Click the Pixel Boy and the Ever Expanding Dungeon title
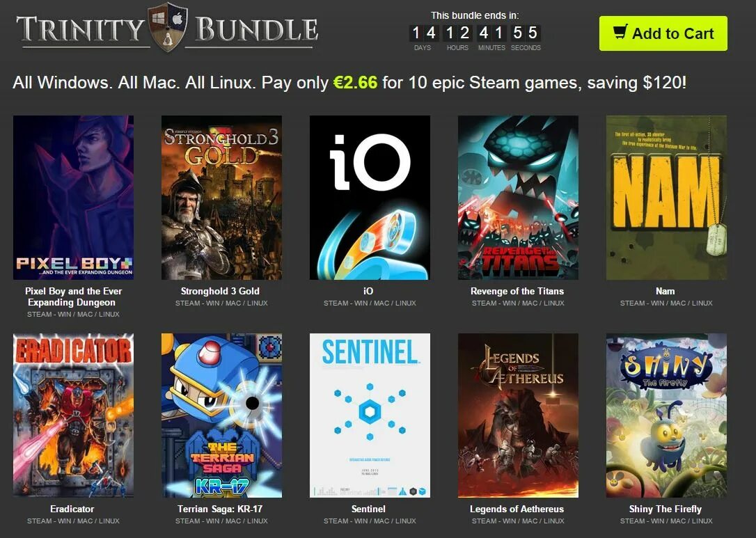 point(73,296)
